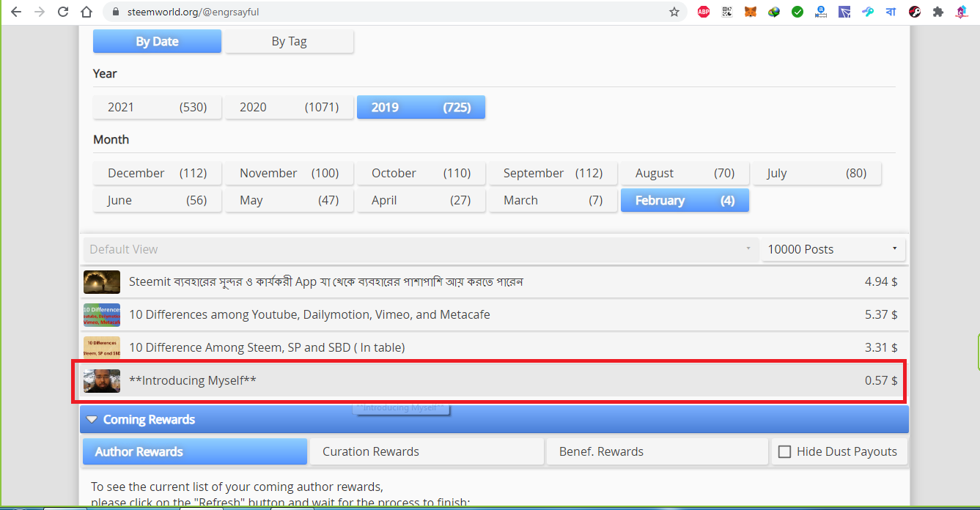Select February (4) month
This screenshot has width=980, height=510.
[x=685, y=200]
